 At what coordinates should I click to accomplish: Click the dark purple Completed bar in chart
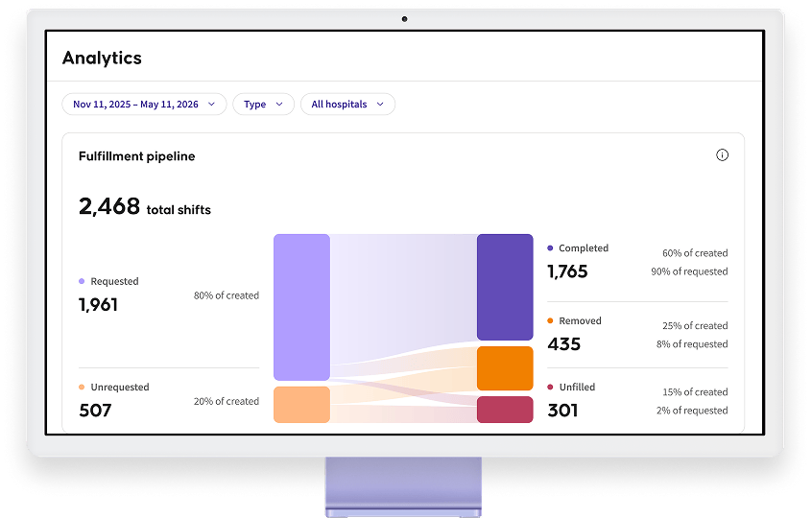pyautogui.click(x=505, y=287)
